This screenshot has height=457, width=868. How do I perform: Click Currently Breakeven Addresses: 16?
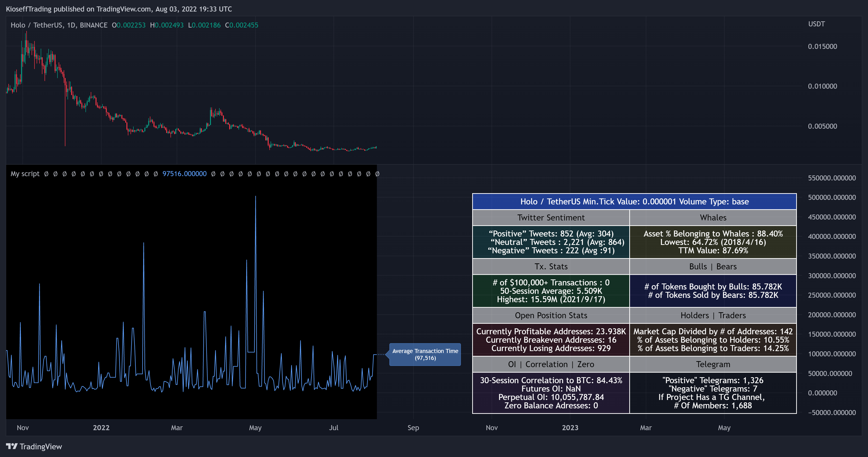click(x=551, y=340)
